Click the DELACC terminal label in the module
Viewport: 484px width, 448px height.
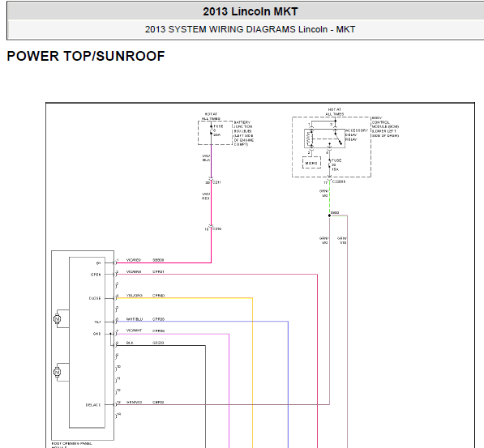[93, 405]
